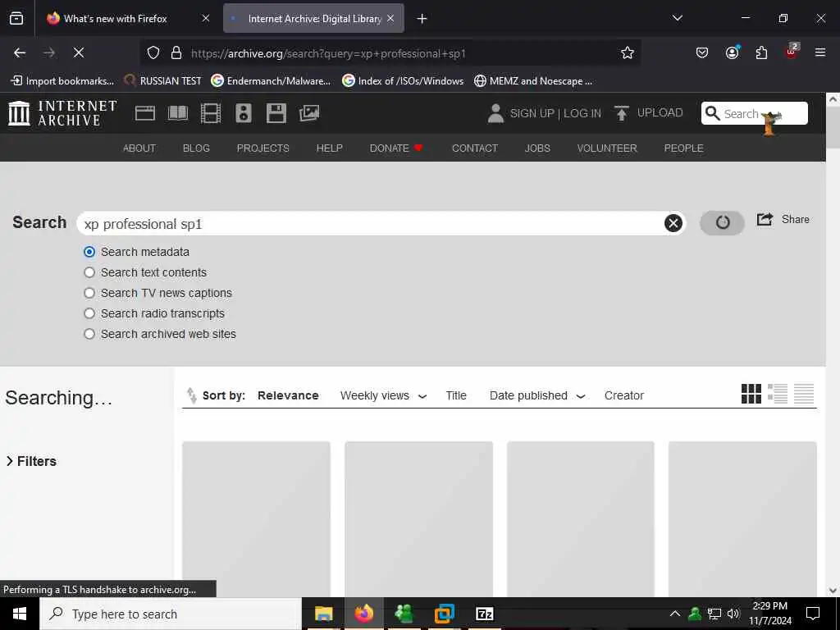This screenshot has height=630, width=840.
Task: Clear the search query with the X icon
Action: click(673, 223)
